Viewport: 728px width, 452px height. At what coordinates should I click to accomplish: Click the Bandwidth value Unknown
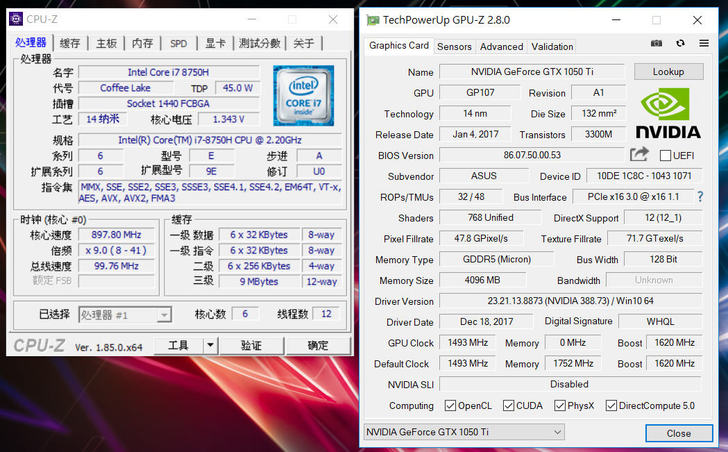pos(654,280)
